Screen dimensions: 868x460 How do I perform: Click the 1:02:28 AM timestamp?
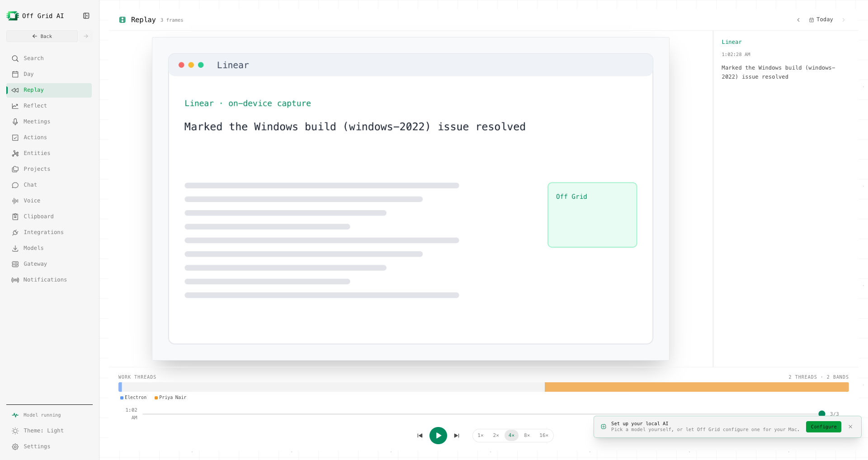736,55
